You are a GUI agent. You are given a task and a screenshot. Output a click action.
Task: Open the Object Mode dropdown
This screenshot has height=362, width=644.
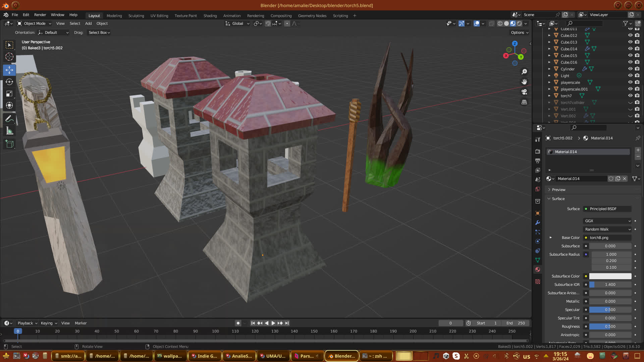tap(34, 23)
